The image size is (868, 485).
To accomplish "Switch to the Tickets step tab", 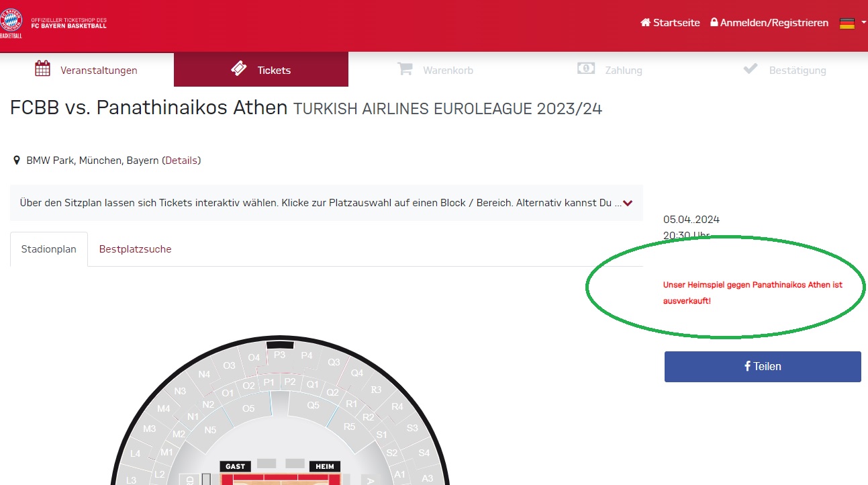I will point(261,69).
